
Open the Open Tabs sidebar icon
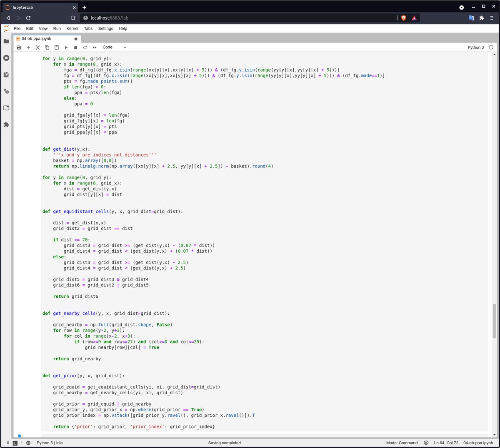6,108
